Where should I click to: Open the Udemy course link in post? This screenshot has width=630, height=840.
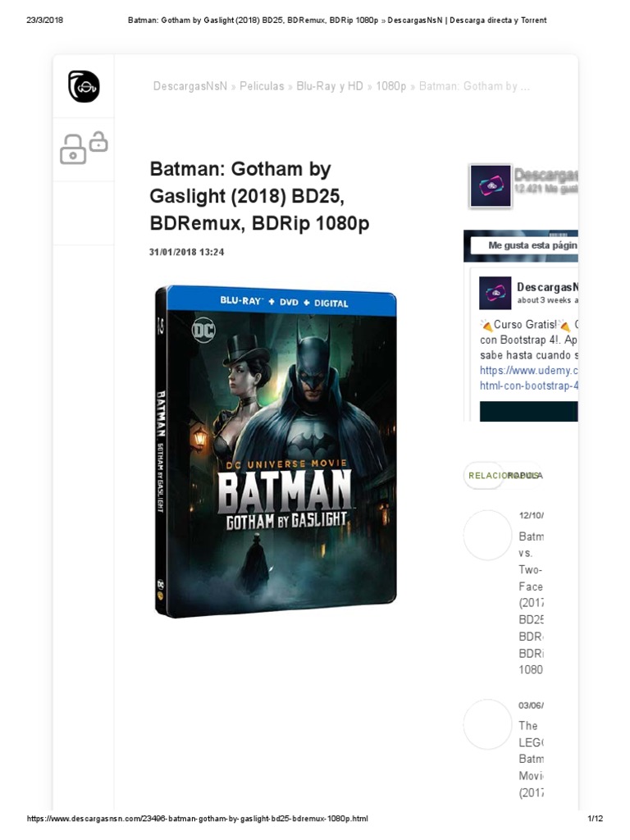pos(529,377)
